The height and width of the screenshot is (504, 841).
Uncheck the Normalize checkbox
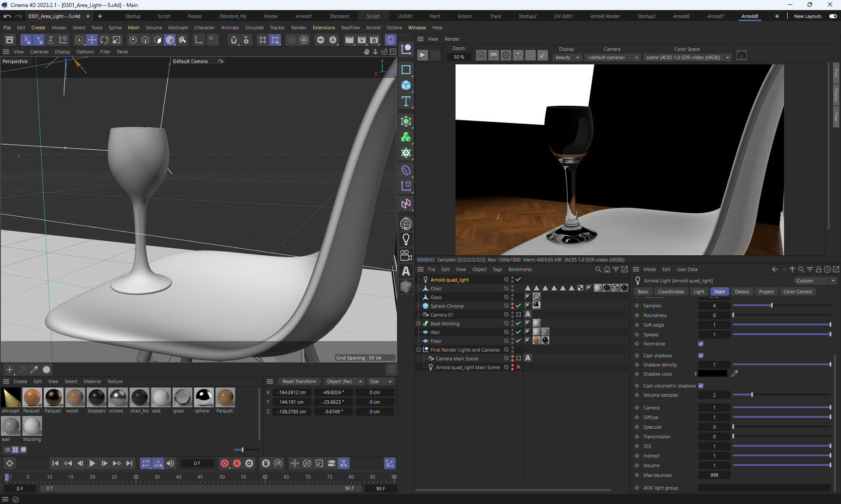tap(701, 344)
